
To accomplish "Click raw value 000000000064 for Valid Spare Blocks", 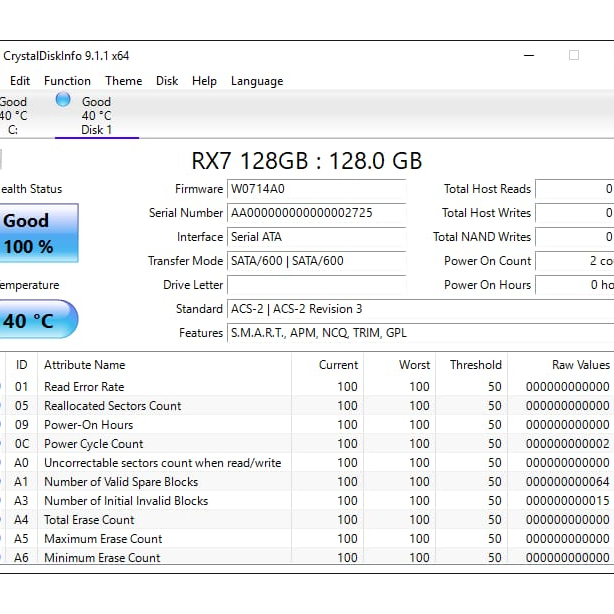I will pyautogui.click(x=567, y=482).
